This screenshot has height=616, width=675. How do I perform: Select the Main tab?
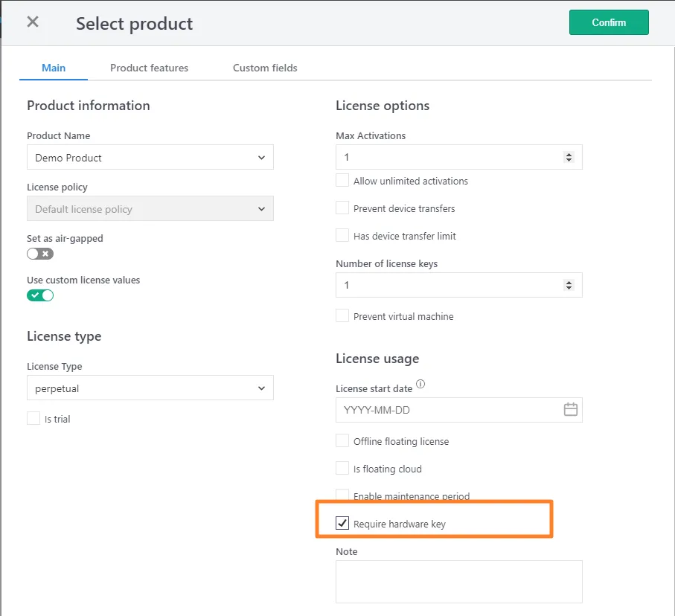click(x=54, y=68)
